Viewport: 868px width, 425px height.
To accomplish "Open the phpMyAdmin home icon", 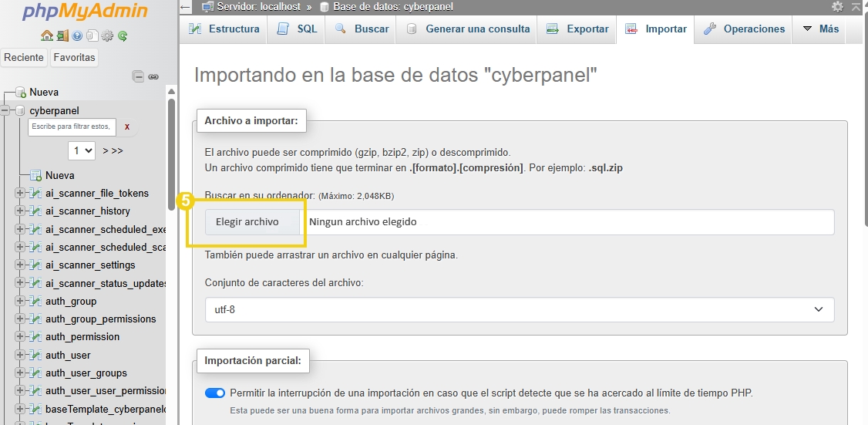I will [x=47, y=36].
